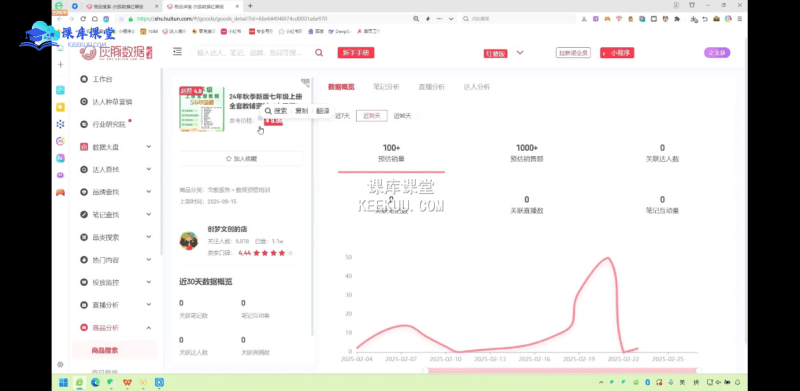Expand the 数据大盘 sidebar menu
The width and height of the screenshot is (800, 391).
(x=148, y=146)
